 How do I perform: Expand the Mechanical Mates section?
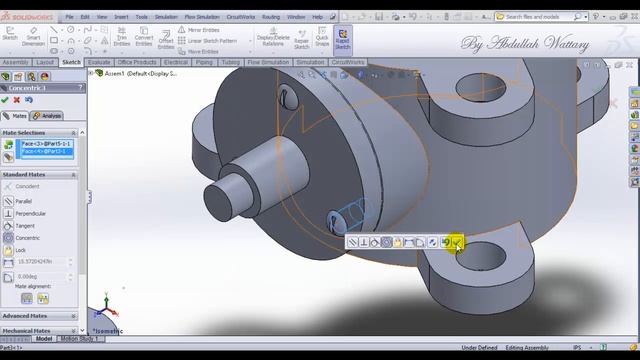[x=73, y=331]
